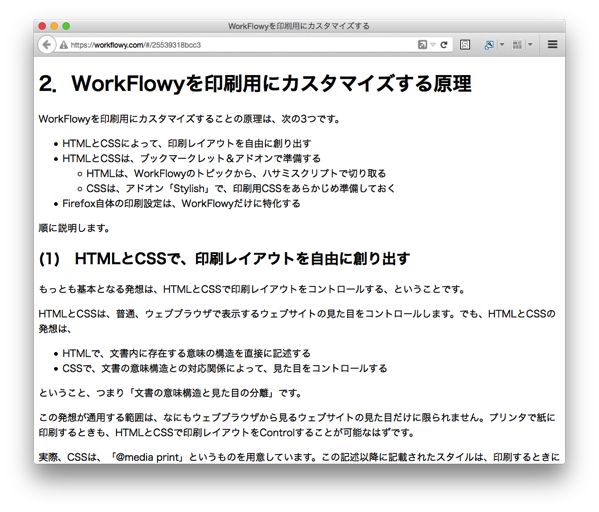The image size is (599, 512).
Task: Click the grid tiles add-on icon
Action: pos(517,45)
